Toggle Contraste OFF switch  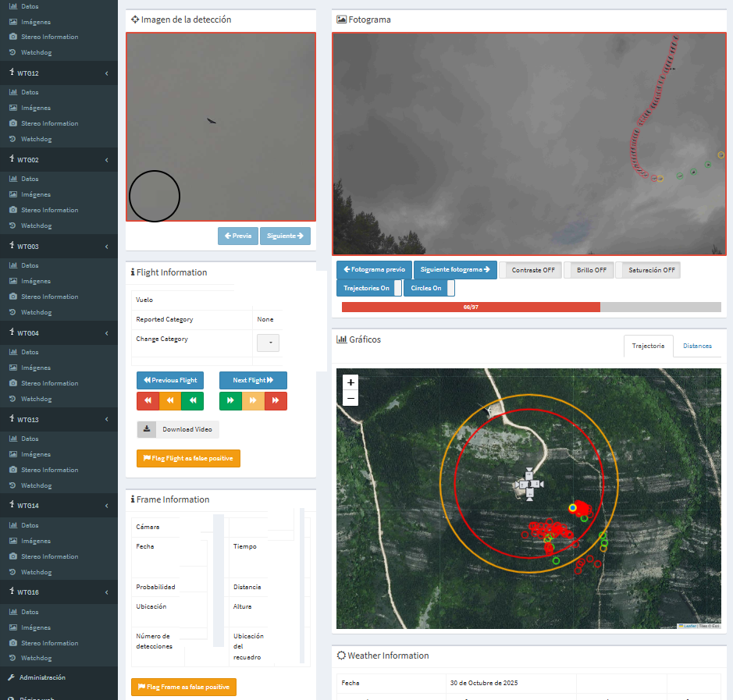[529, 270]
